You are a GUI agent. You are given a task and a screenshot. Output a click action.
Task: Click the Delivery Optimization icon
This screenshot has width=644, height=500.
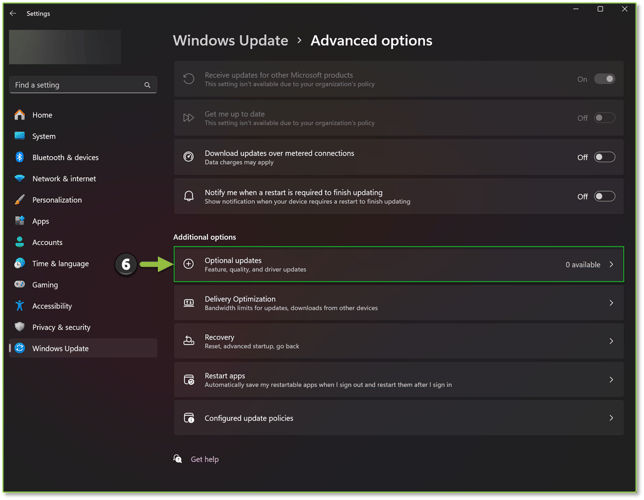(x=189, y=303)
